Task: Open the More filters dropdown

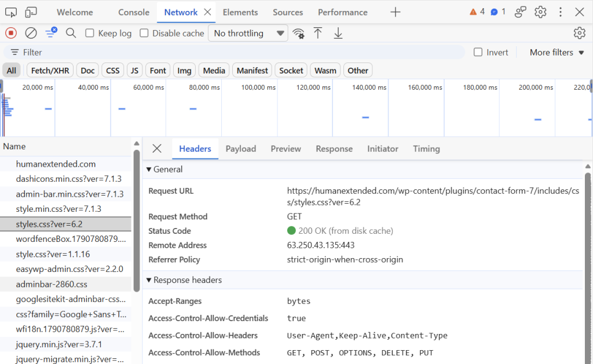Action: point(557,52)
